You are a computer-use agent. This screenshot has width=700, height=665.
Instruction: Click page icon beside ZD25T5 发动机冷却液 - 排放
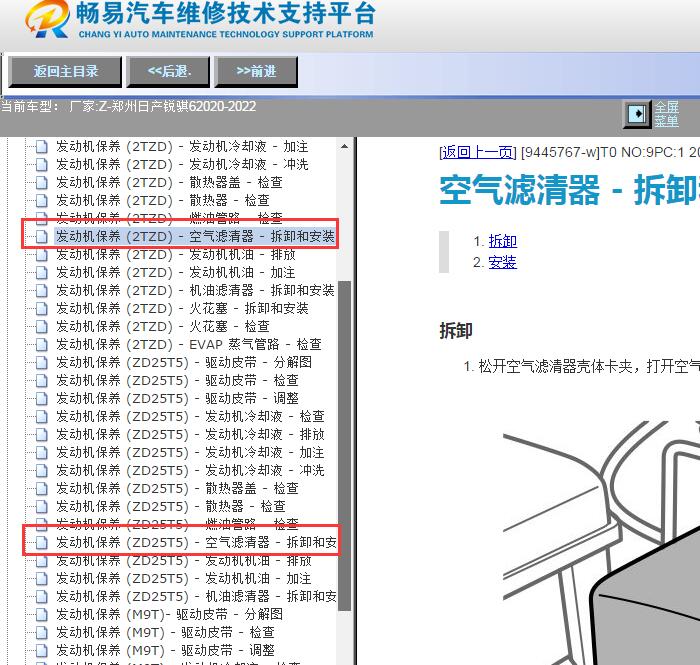42,434
